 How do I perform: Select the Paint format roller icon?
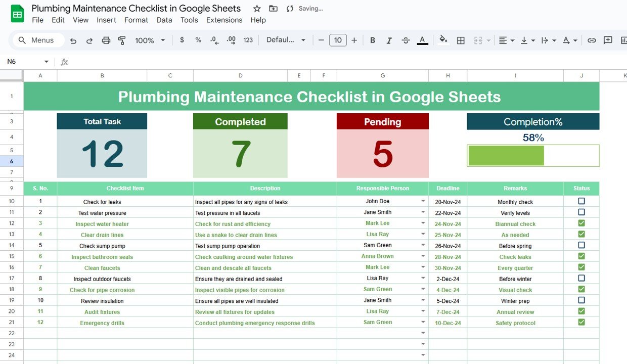122,40
